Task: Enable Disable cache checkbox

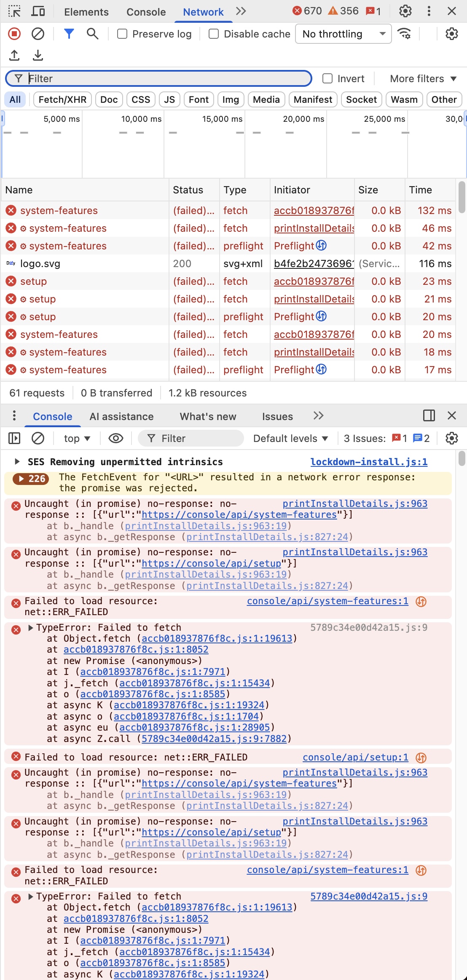Action: (x=214, y=34)
